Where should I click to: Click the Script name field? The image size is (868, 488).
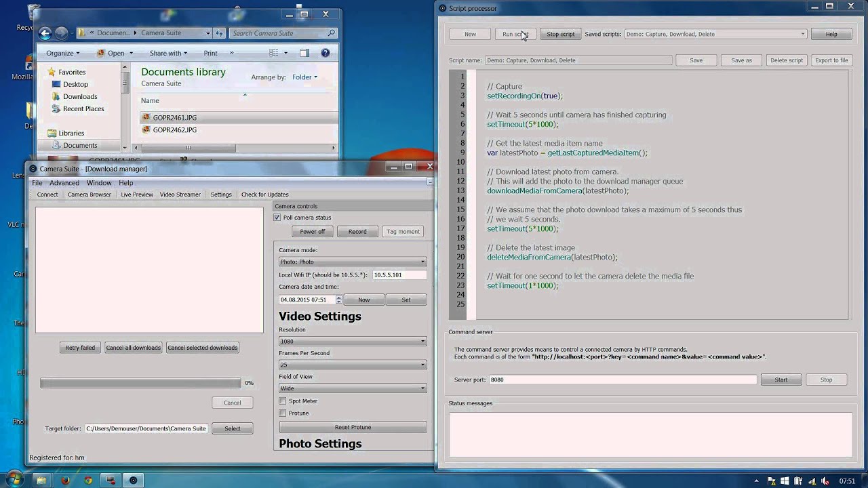pos(578,60)
